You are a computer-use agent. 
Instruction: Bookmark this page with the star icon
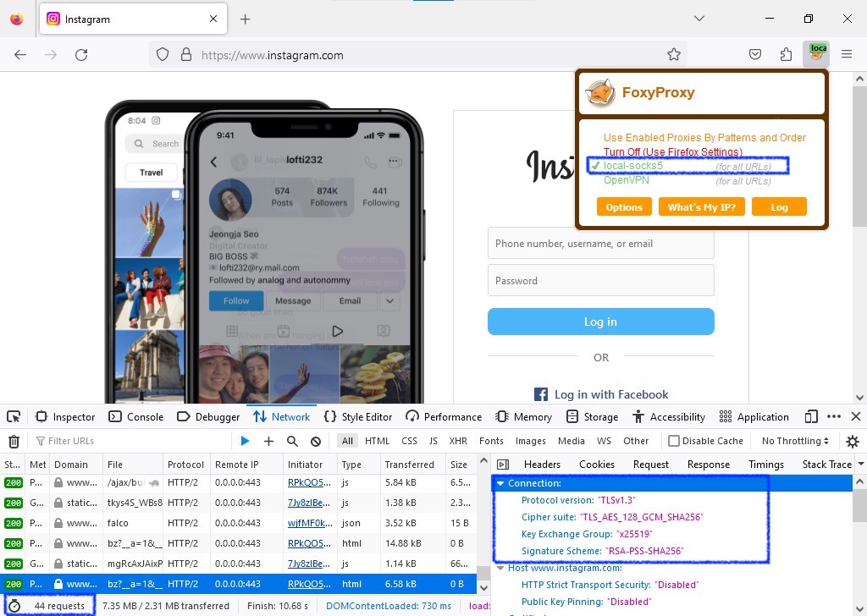click(673, 54)
